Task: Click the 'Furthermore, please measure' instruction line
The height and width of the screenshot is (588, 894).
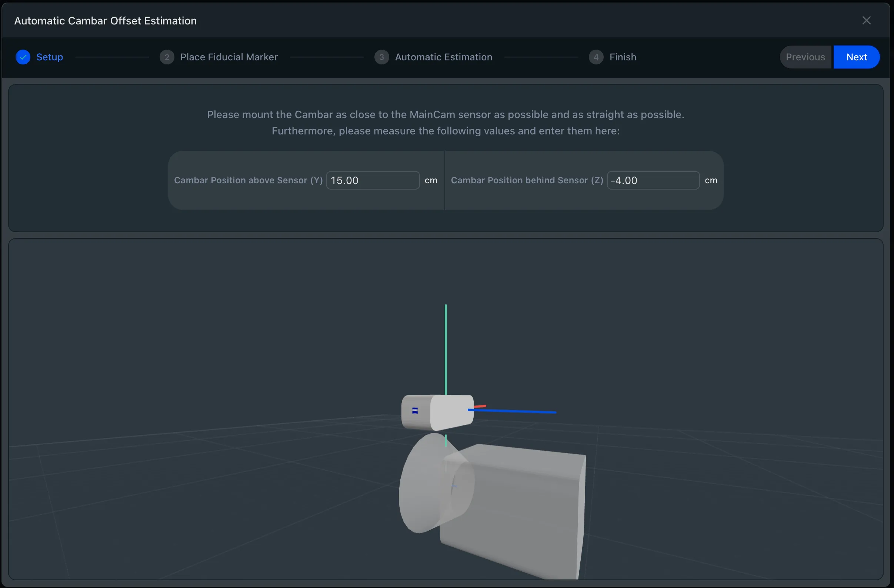Action: (x=446, y=131)
